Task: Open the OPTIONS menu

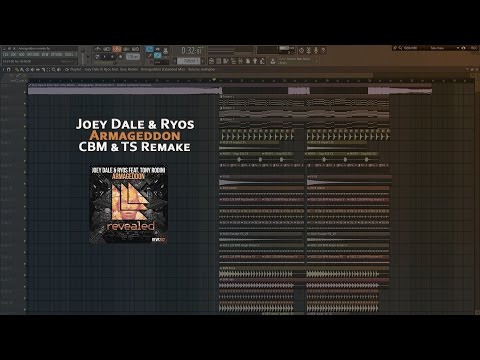Action: [x=56, y=54]
